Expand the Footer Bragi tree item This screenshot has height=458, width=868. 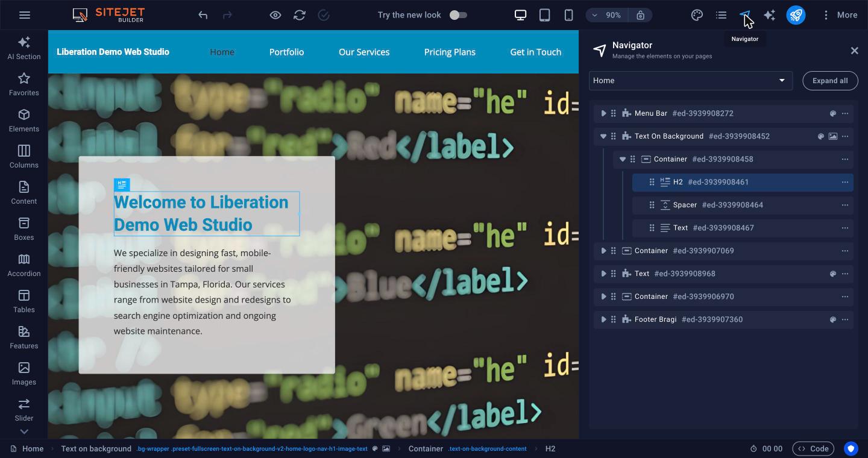click(603, 319)
